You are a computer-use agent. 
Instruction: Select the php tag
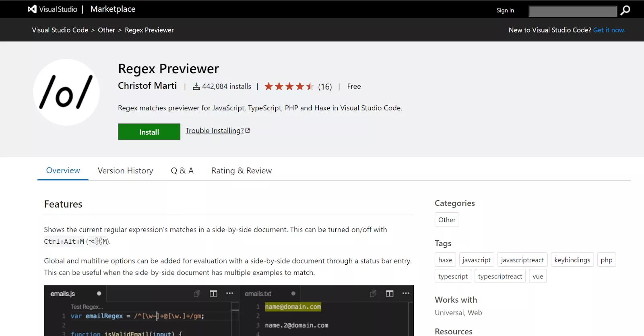click(607, 260)
